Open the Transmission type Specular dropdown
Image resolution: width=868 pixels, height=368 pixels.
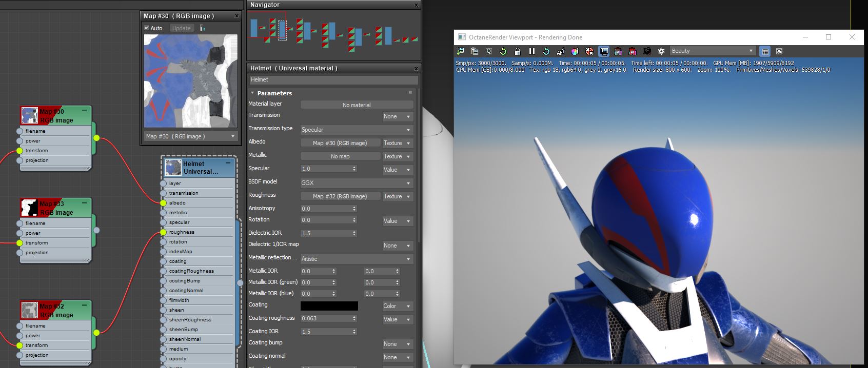(357, 130)
